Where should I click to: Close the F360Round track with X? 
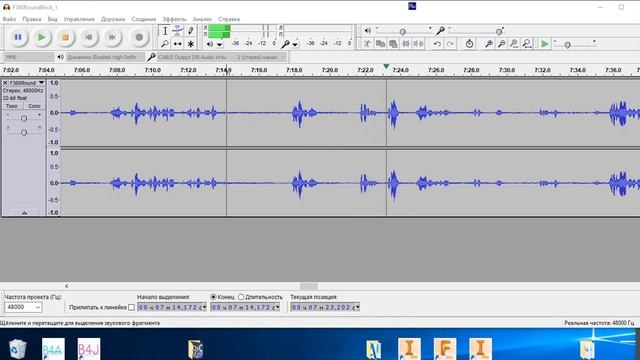click(x=5, y=83)
